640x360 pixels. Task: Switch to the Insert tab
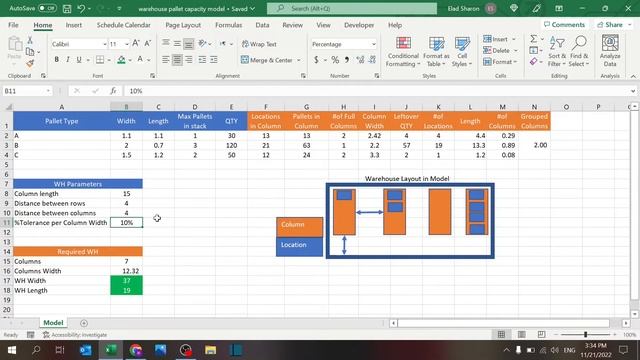pyautogui.click(x=74, y=25)
